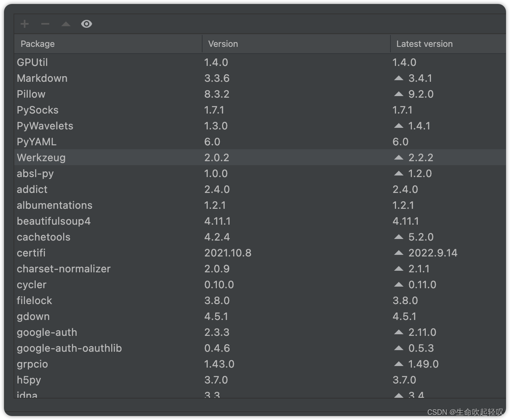This screenshot has width=510, height=420.
Task: Click the upgrade arrow next to Pillow 9.2.0
Action: click(399, 94)
